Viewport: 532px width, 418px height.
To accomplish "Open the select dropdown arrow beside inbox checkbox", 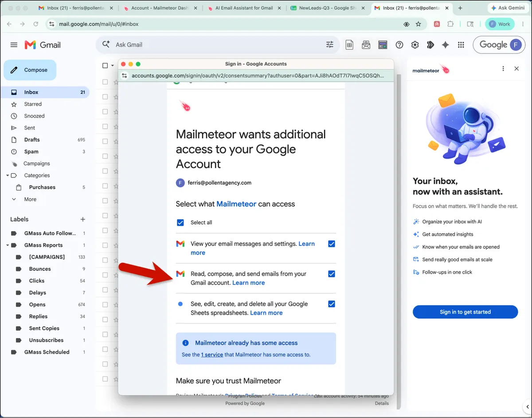I will 113,66.
